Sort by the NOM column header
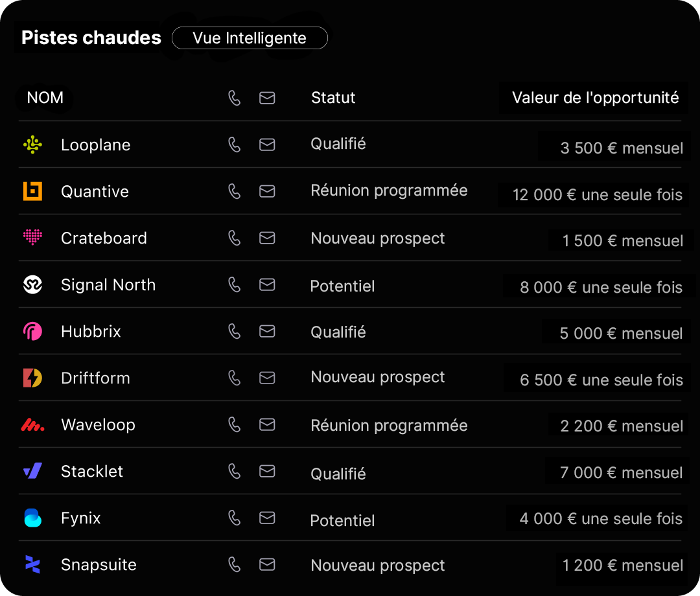This screenshot has height=596, width=700. [x=45, y=98]
